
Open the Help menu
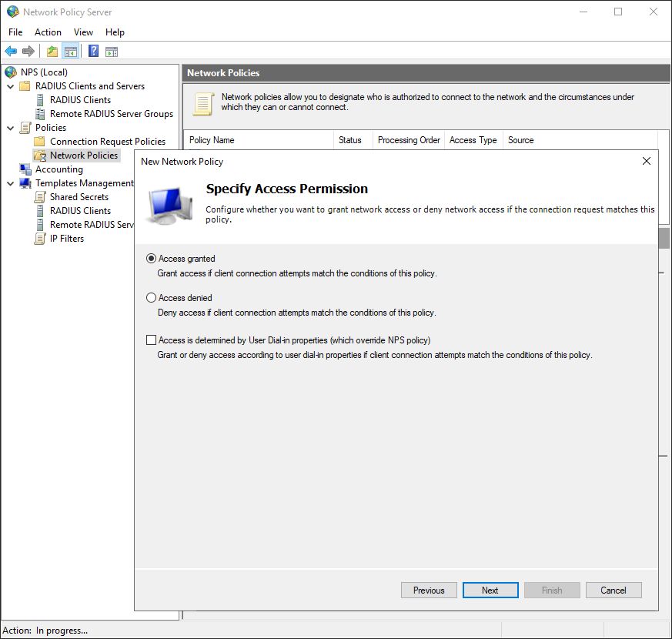coord(115,32)
